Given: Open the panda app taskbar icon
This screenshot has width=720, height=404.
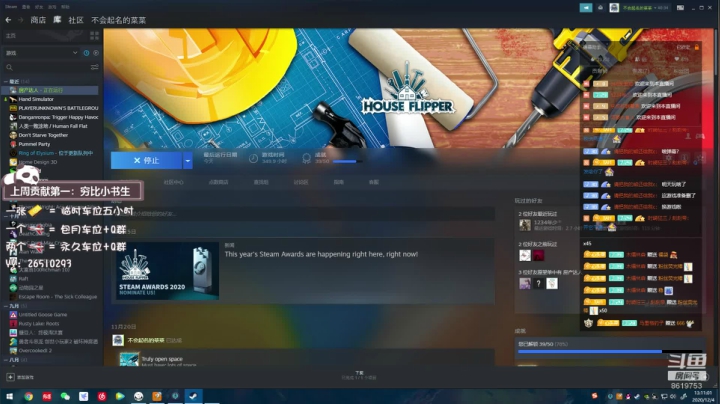Looking at the screenshot, I should tap(139, 396).
